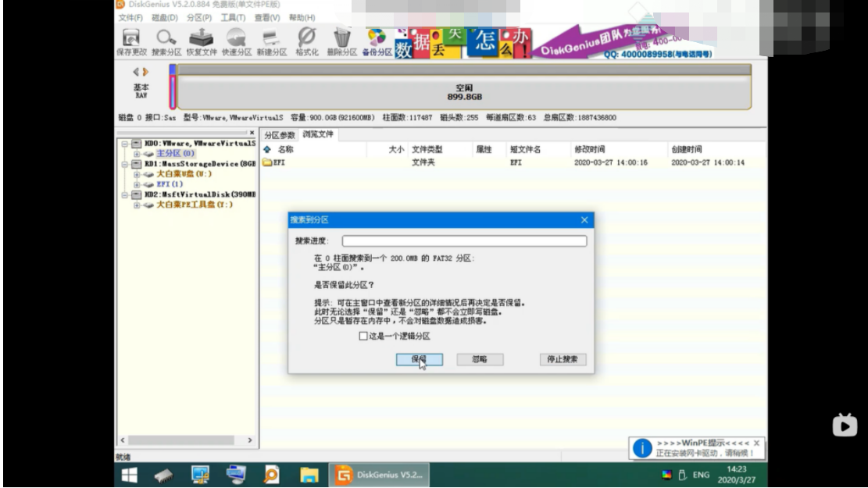Click the colorful display tray icon
The image size is (868, 488).
click(x=667, y=475)
